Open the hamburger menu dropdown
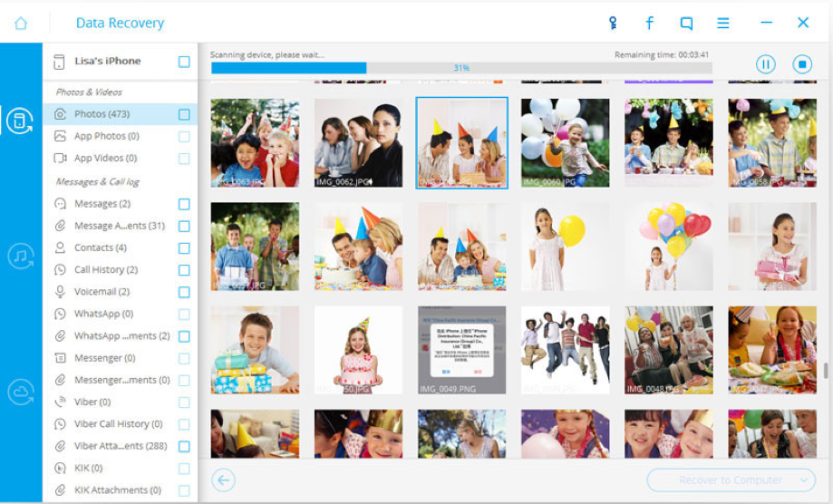Image resolution: width=833 pixels, height=504 pixels. (x=723, y=23)
